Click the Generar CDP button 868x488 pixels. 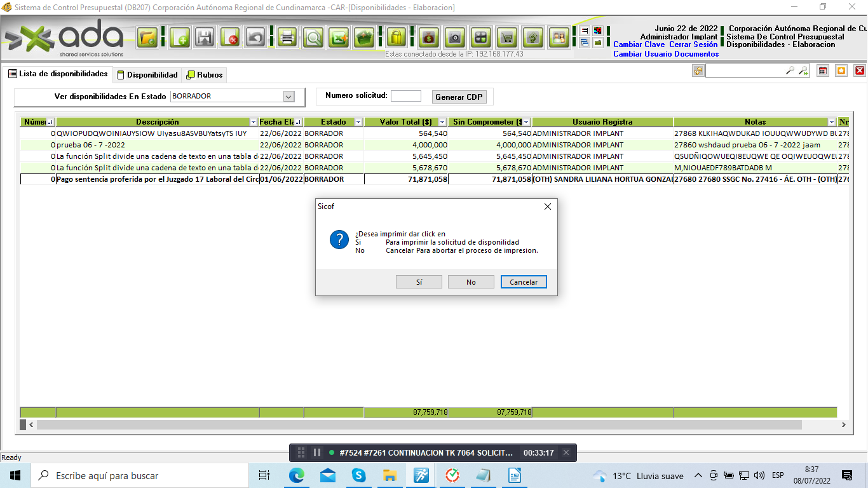coord(459,97)
